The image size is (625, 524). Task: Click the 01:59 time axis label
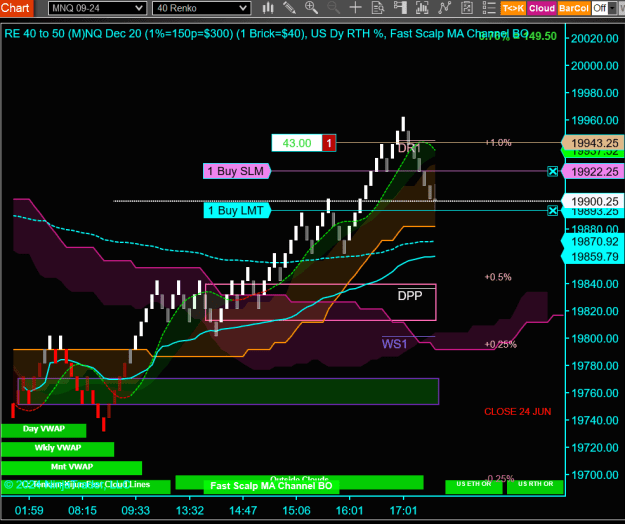pos(29,510)
